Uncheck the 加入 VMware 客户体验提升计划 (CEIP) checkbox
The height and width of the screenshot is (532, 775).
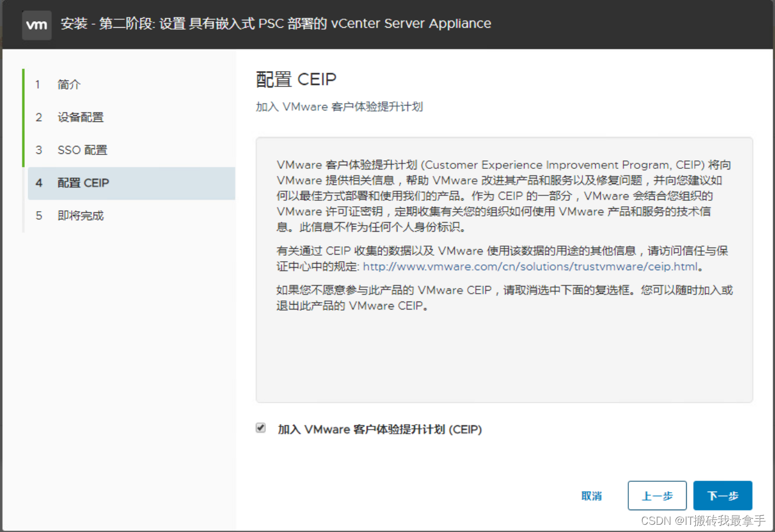click(x=261, y=428)
